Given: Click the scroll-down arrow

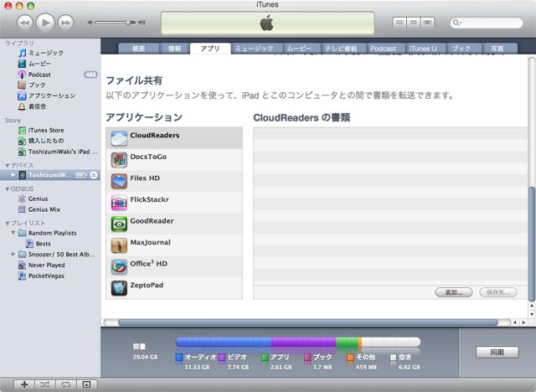Looking at the screenshot, I should [532, 314].
